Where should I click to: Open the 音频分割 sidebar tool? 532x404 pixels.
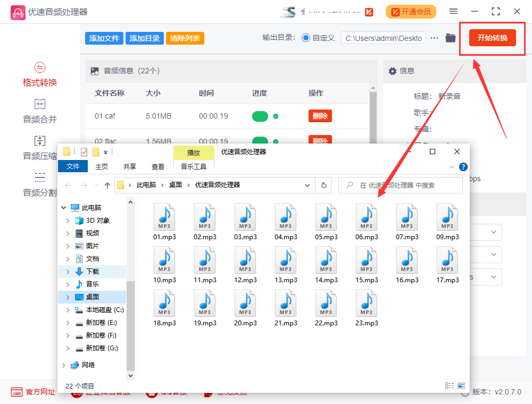(x=40, y=184)
